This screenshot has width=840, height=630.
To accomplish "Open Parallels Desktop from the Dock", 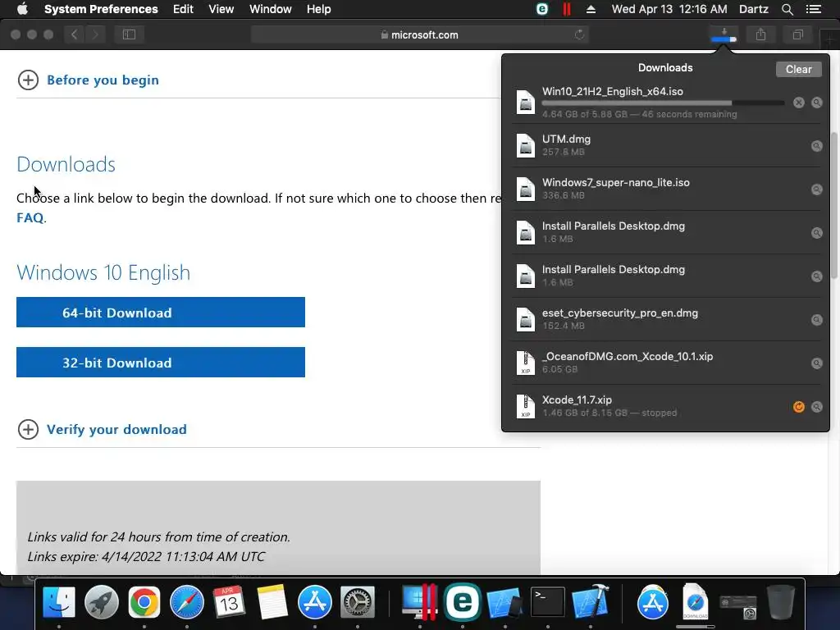I will pos(420,601).
